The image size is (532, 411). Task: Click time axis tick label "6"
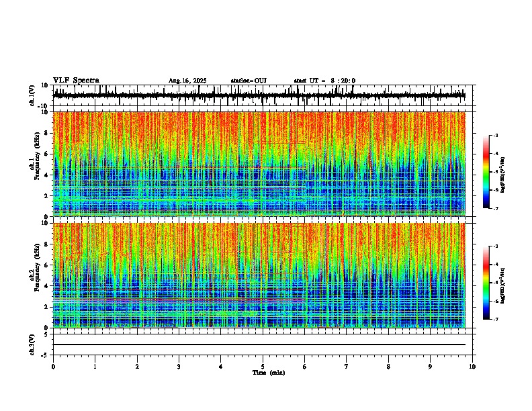click(305, 367)
